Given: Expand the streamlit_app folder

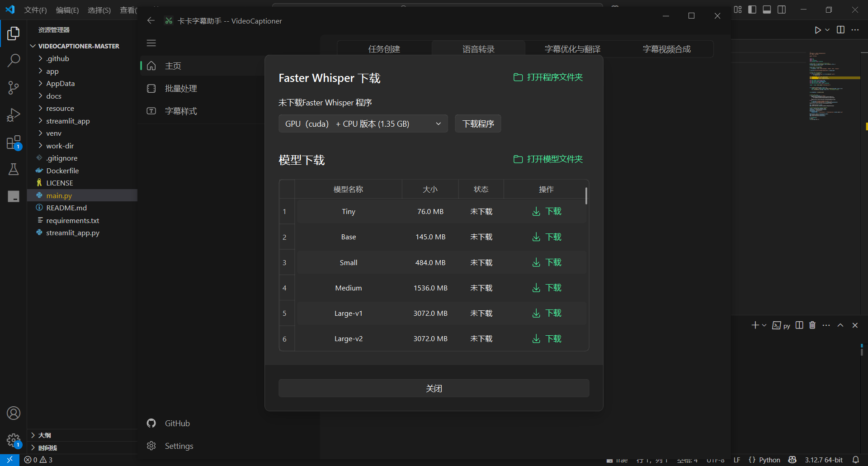Looking at the screenshot, I should coord(68,121).
